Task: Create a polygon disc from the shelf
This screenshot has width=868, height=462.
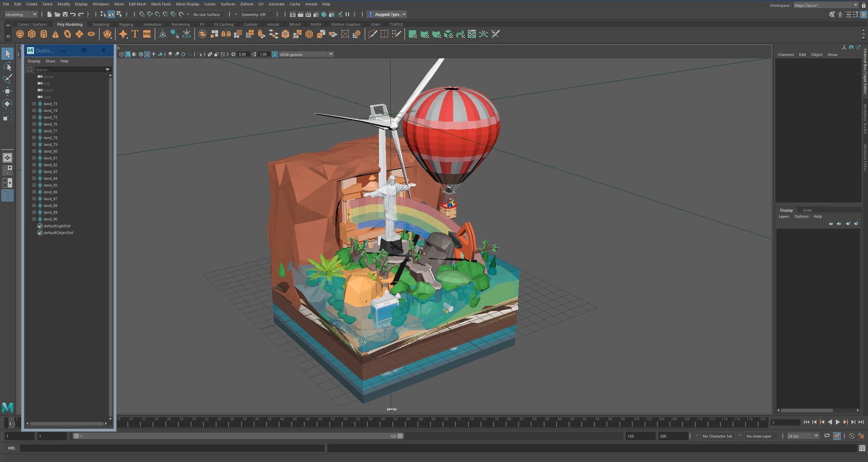Action: [x=91, y=34]
